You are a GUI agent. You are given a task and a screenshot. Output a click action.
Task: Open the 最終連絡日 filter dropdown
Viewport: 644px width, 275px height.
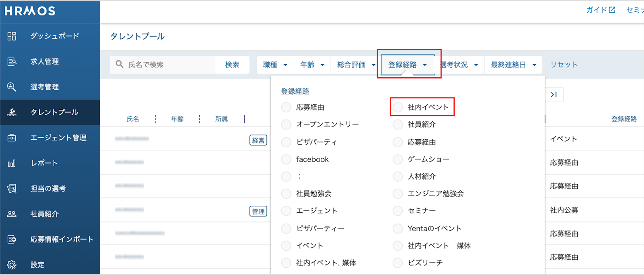(x=513, y=65)
